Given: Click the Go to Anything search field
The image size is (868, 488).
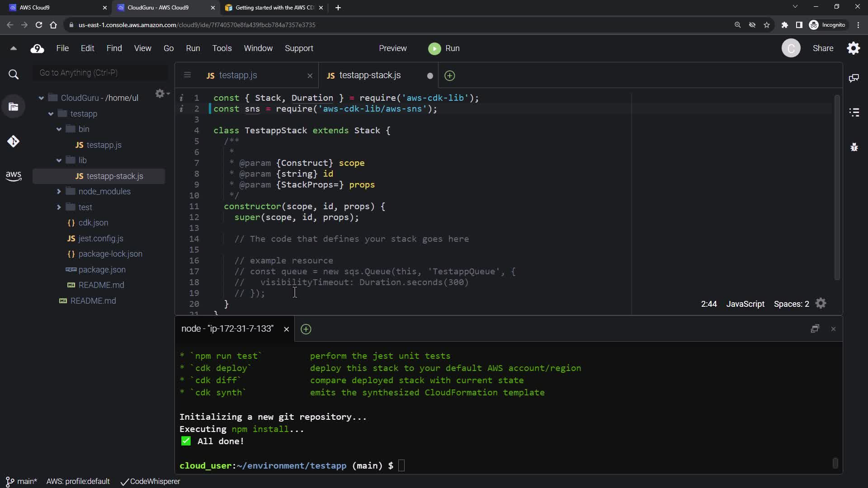Looking at the screenshot, I should point(100,73).
